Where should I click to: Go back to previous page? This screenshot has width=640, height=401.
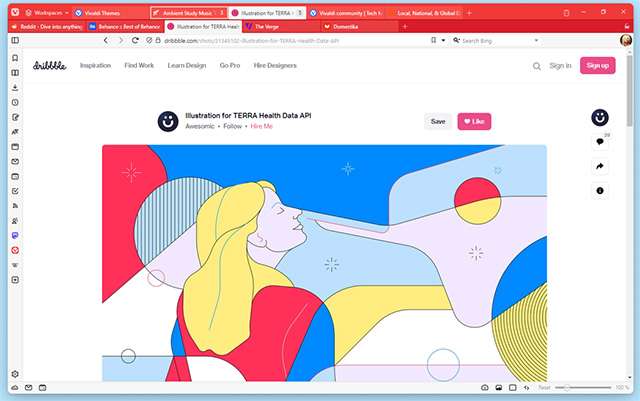pos(106,40)
